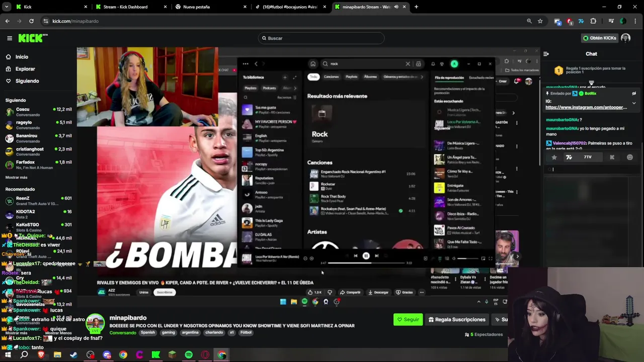Open File Explorer from the taskbar
The height and width of the screenshot is (362, 644).
pos(57,355)
